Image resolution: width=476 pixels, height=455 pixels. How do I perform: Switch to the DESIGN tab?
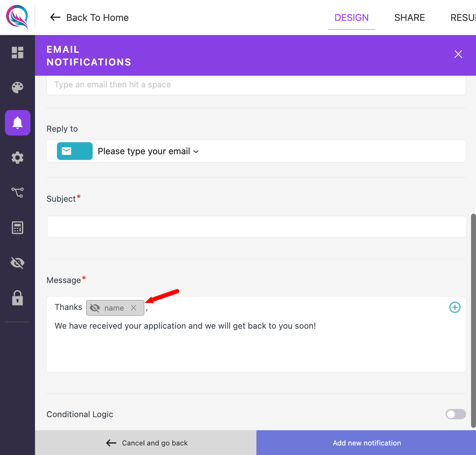point(352,18)
